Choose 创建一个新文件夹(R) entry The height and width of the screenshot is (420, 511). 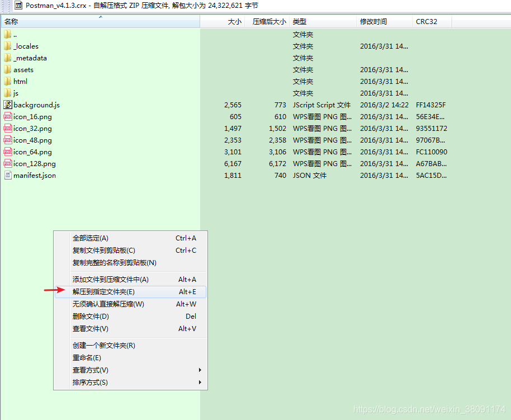(130, 346)
